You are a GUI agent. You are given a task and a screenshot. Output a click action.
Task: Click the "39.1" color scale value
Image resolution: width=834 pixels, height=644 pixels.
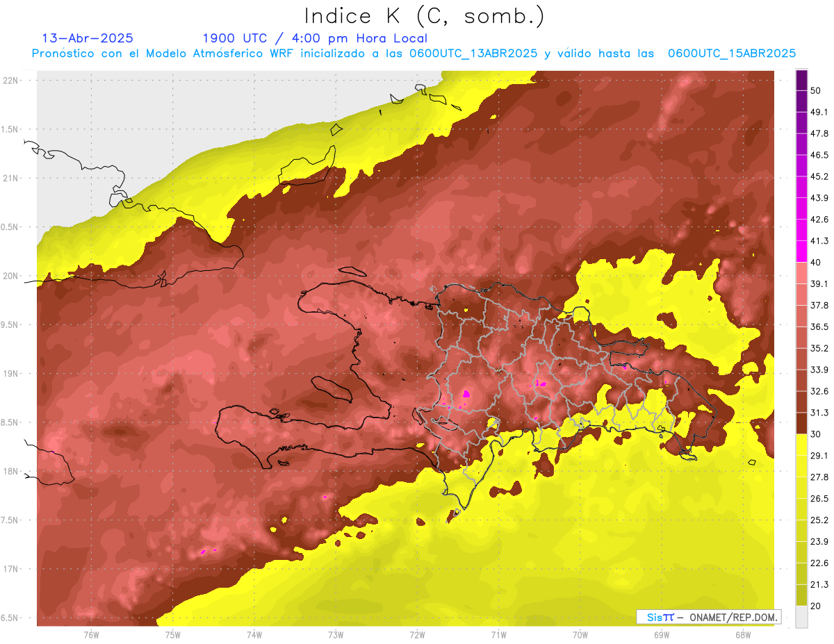819,283
